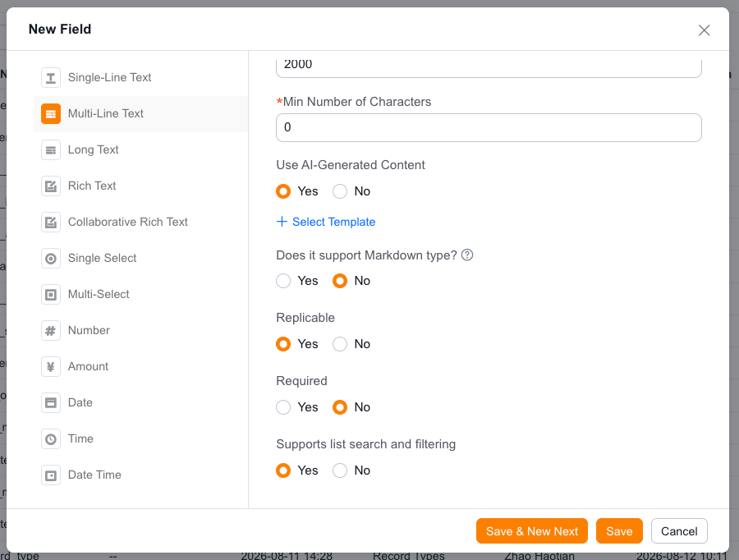Image resolution: width=739 pixels, height=560 pixels.
Task: Choose Date field type
Action: (x=140, y=402)
